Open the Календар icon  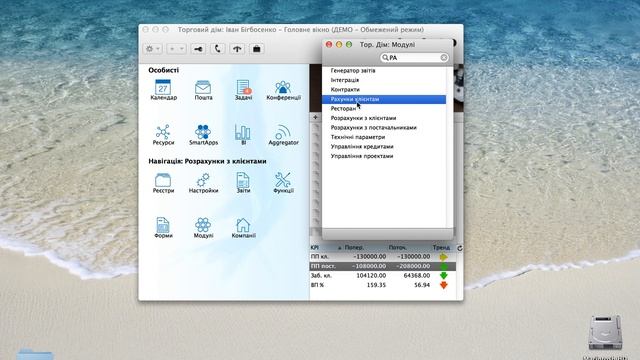[x=163, y=90]
